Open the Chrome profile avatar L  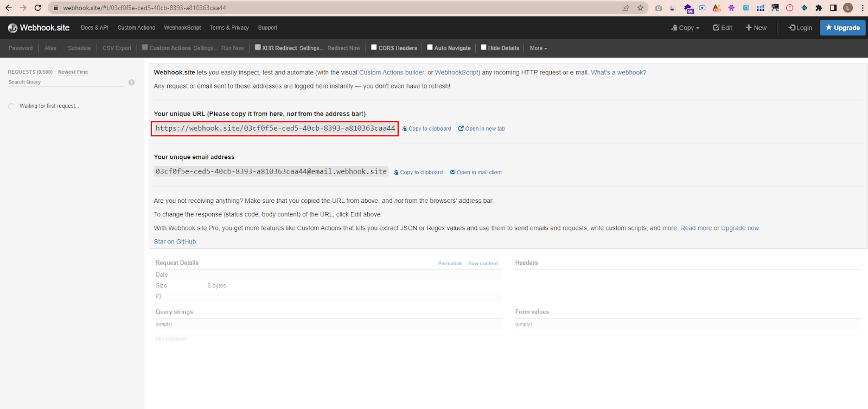(848, 8)
